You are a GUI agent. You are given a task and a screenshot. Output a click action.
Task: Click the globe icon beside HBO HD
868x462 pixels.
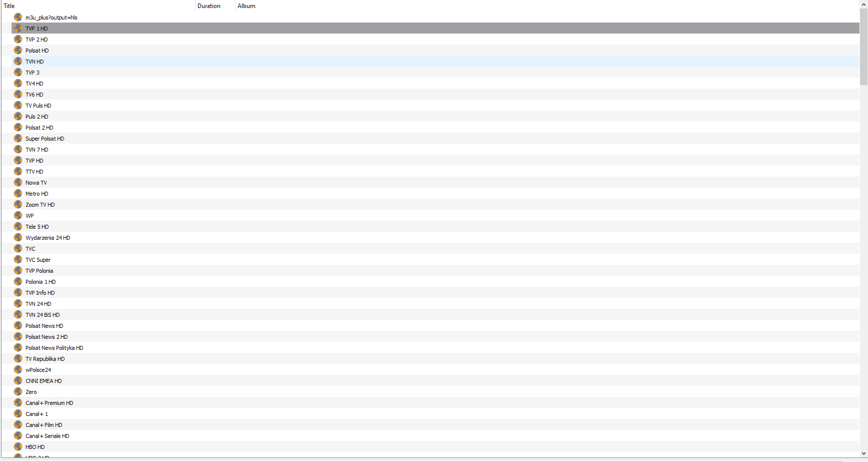(x=18, y=446)
